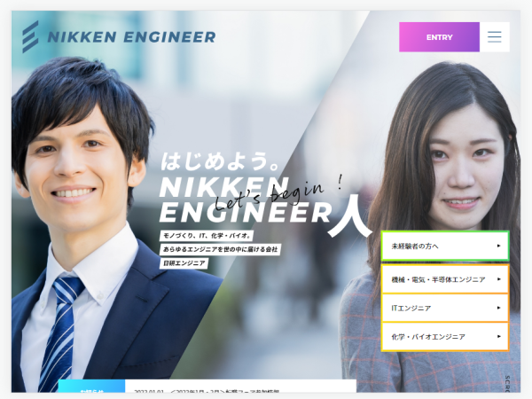Viewport: 532px width, 399px height.
Task: Click the NIKKEN ENGINEER header logo text
Action: tap(131, 37)
